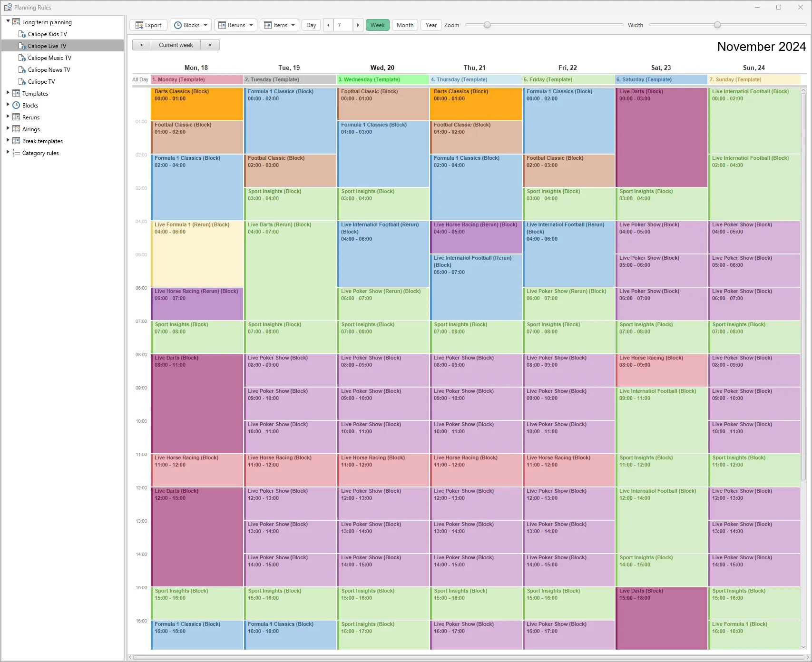Screen dimensions: 812x662
Task: Click the Category rules list icon
Action: (x=16, y=153)
